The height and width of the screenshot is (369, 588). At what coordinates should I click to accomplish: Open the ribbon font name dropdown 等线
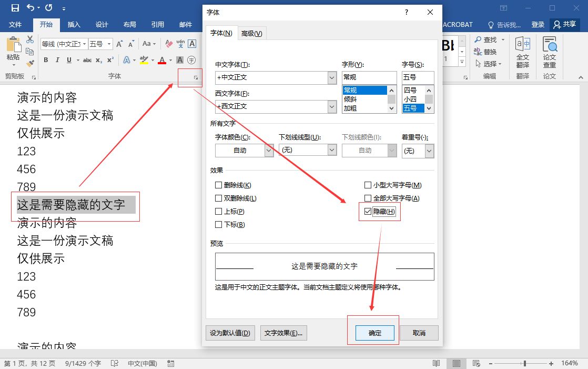(84, 44)
